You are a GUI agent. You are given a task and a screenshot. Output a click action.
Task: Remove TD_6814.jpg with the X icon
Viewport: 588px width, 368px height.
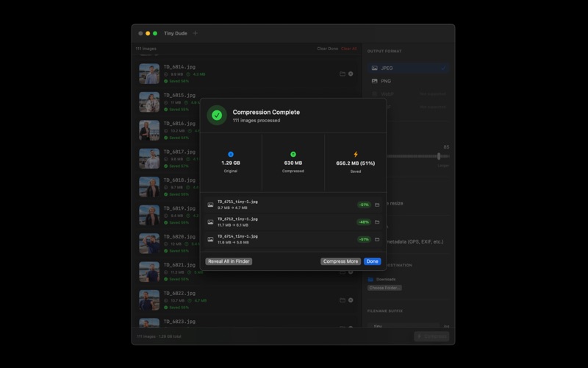point(351,74)
